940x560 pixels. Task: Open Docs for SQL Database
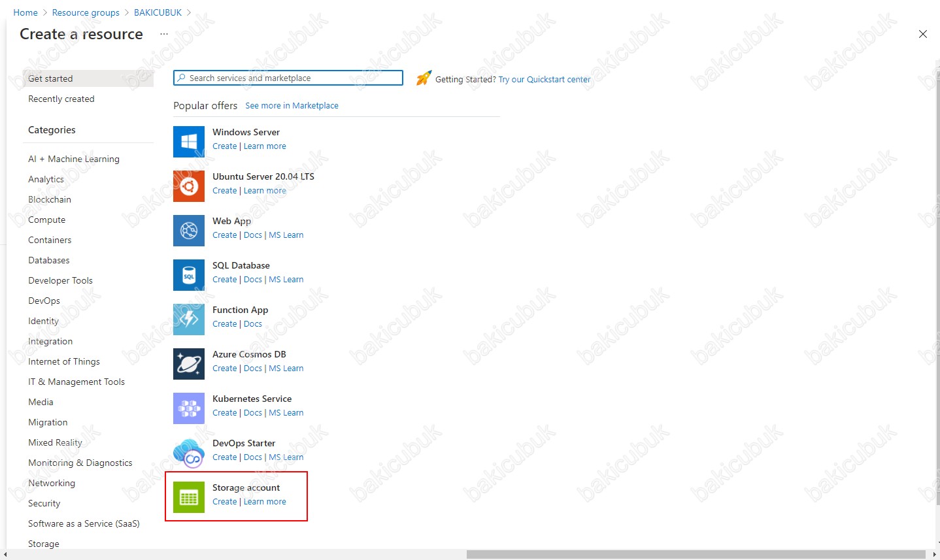(253, 280)
